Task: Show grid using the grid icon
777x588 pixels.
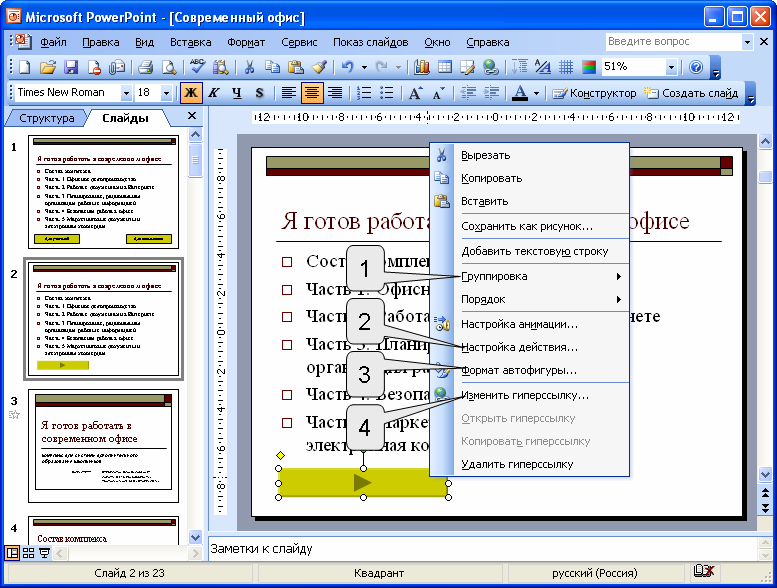Action: coord(565,67)
